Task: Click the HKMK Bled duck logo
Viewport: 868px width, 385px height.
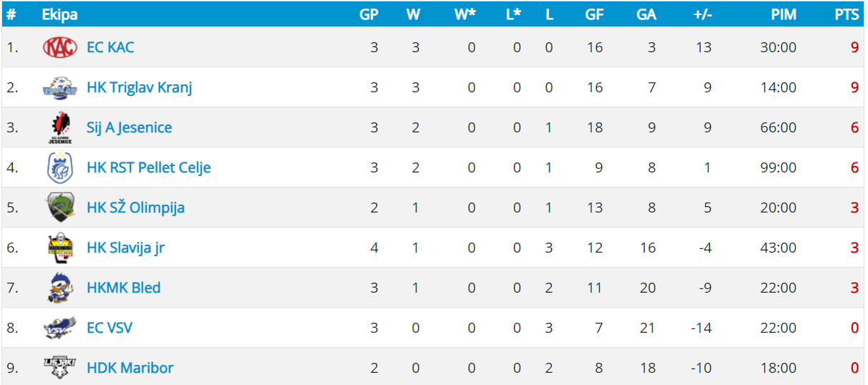Action: 59,288
